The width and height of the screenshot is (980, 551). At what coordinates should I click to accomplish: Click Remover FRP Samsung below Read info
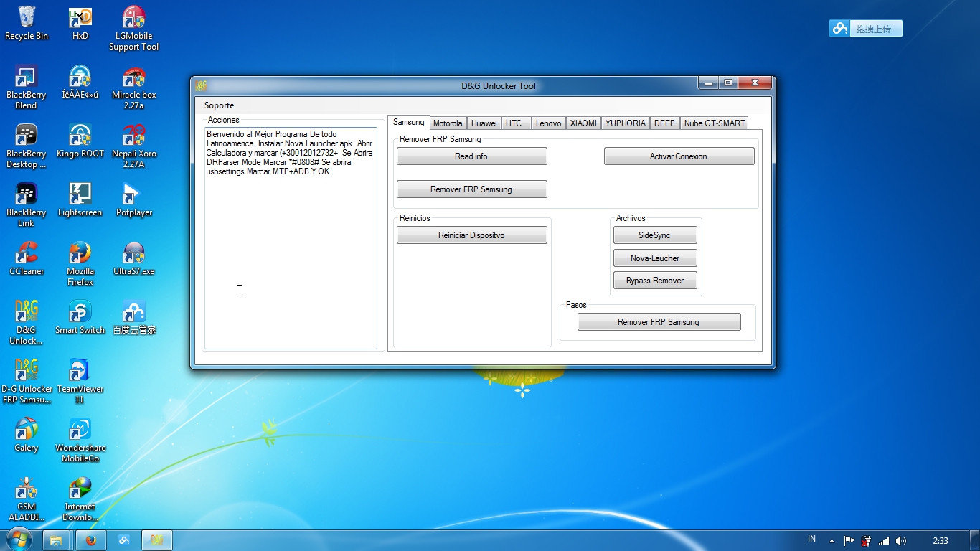tap(471, 189)
